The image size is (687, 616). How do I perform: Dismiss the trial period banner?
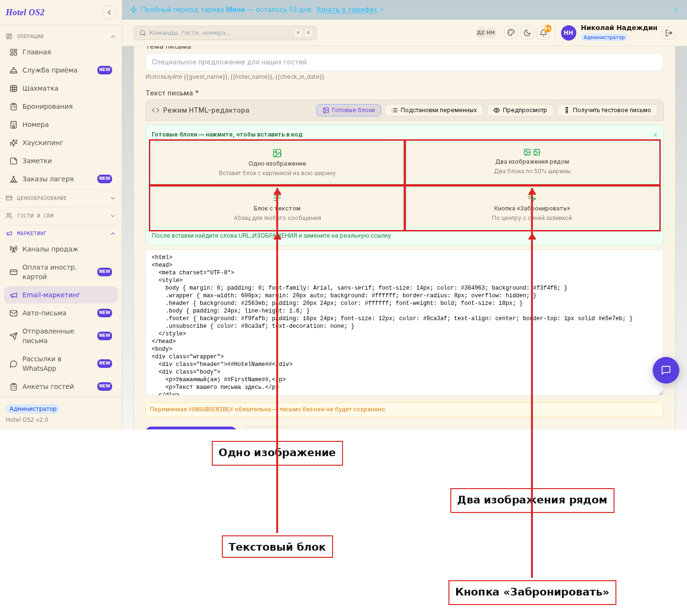(676, 10)
